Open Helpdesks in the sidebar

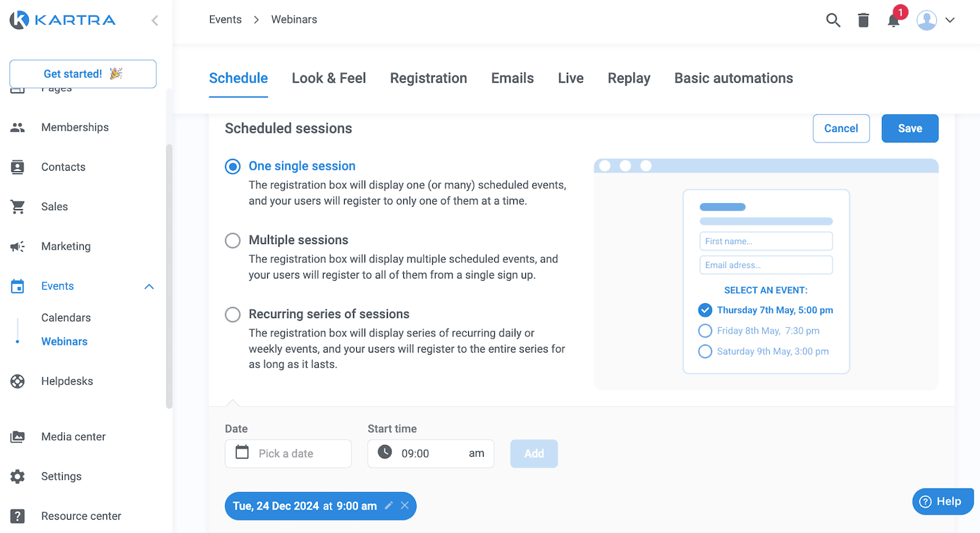coord(67,381)
